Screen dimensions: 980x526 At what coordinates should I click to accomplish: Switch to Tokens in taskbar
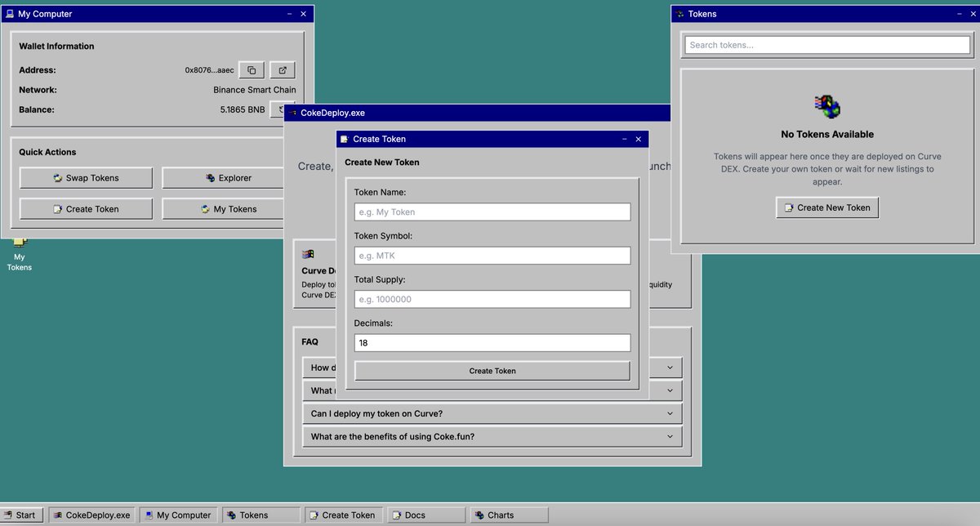tap(261, 515)
